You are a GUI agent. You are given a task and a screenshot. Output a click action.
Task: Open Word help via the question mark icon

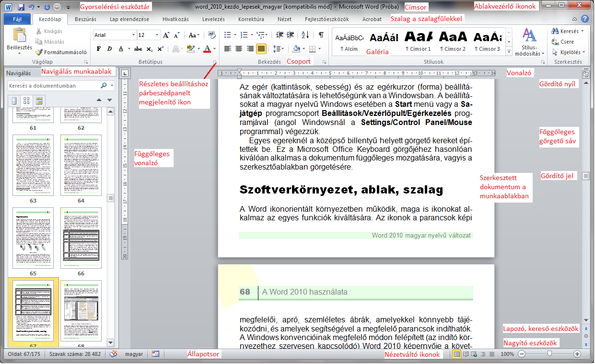584,19
